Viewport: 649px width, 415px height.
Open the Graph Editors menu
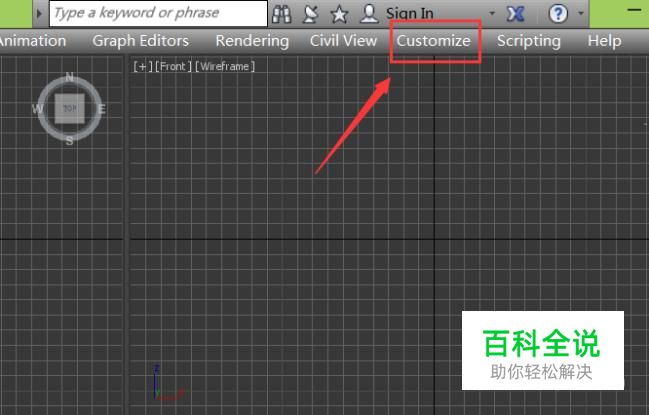coord(141,41)
